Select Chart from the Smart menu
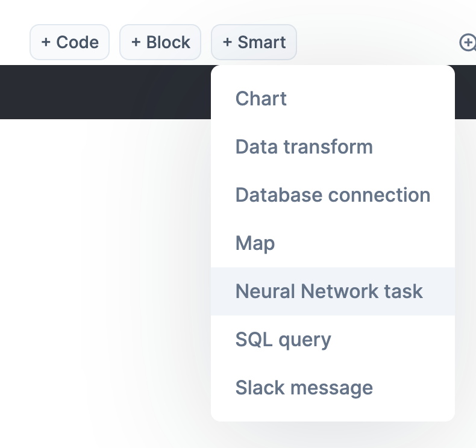The height and width of the screenshot is (448, 476). click(261, 99)
